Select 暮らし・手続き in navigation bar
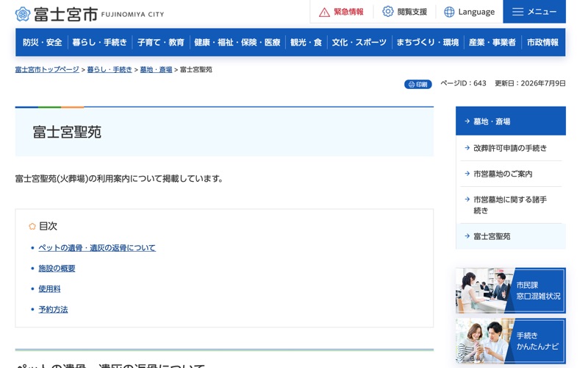 click(x=100, y=43)
